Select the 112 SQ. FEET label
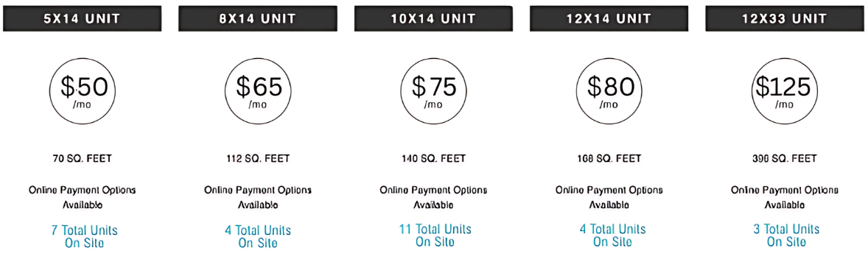The image size is (868, 270). (x=258, y=159)
